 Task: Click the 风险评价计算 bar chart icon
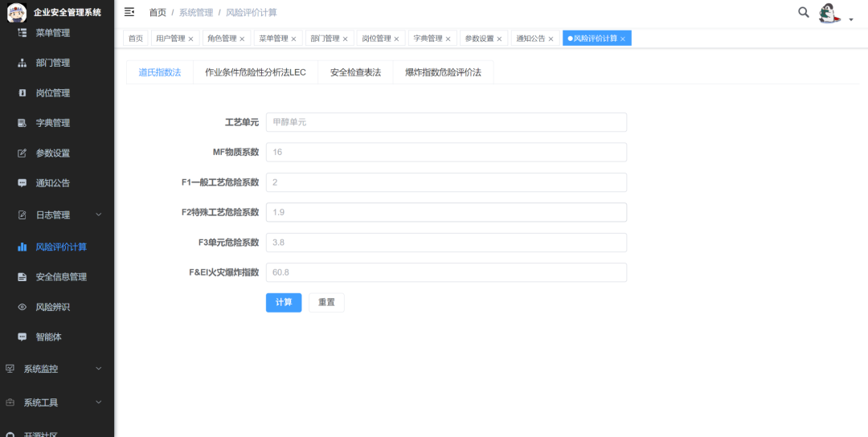point(23,247)
